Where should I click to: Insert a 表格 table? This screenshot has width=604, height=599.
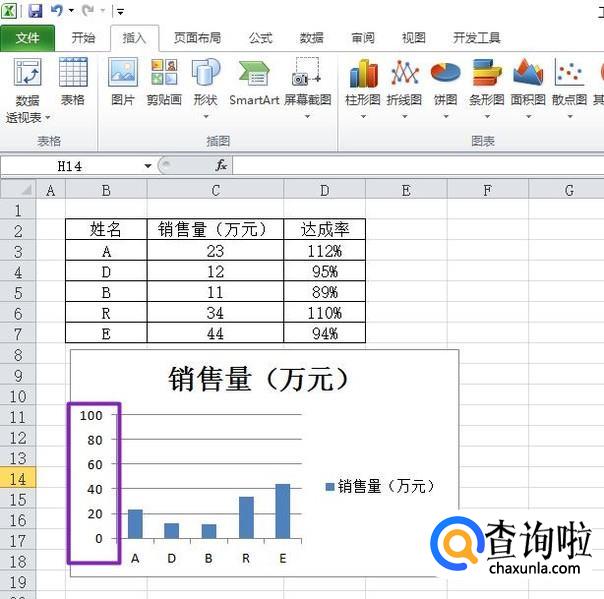tap(73, 82)
